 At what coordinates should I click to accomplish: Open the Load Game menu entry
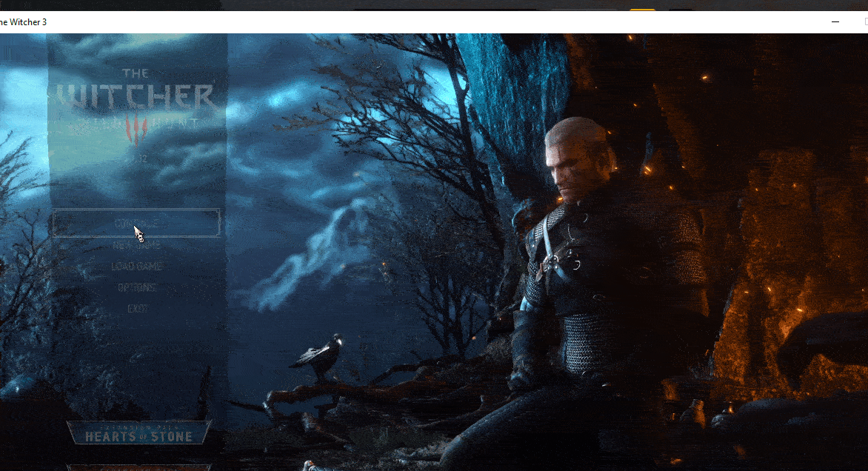pyautogui.click(x=137, y=266)
